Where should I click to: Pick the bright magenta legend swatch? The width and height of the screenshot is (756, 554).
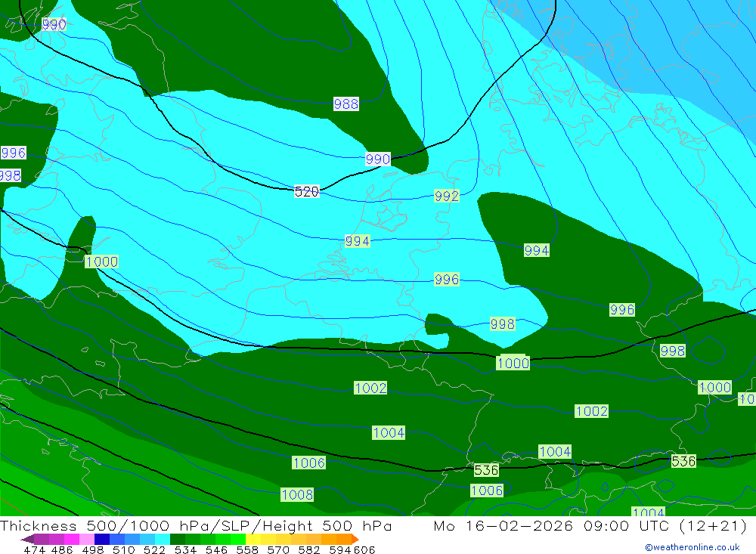[x=71, y=539]
